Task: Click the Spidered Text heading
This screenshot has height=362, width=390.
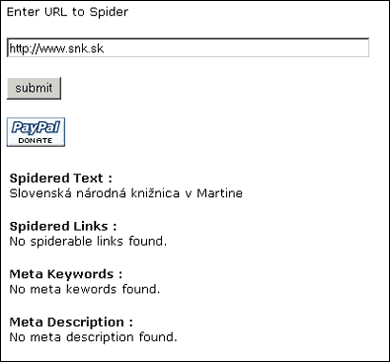Action: (61, 178)
